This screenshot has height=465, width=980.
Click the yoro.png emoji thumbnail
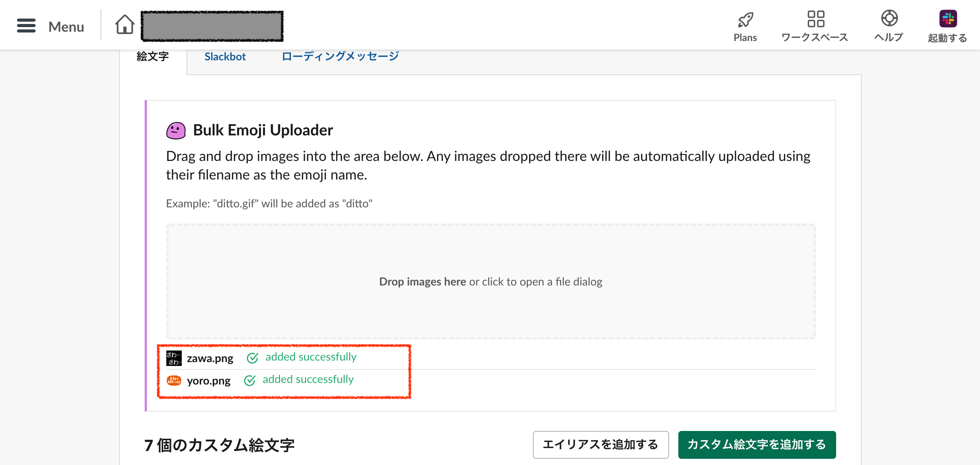click(174, 381)
